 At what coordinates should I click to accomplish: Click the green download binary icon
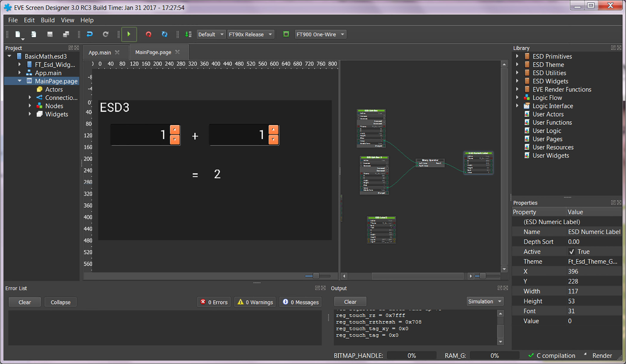coord(188,34)
